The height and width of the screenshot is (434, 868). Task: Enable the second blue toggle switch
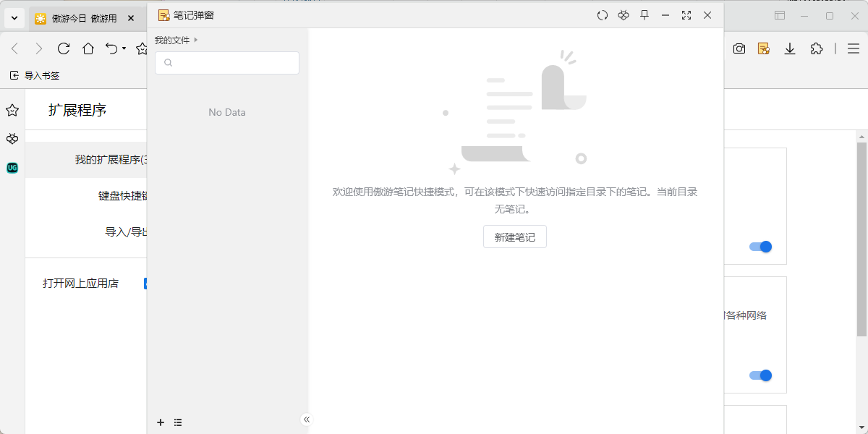click(761, 375)
